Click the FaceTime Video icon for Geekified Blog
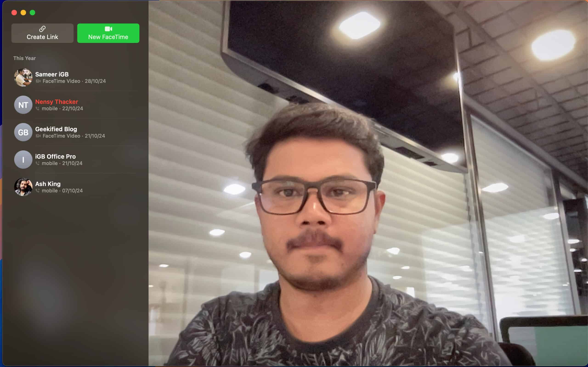This screenshot has height=367, width=588. [38, 136]
